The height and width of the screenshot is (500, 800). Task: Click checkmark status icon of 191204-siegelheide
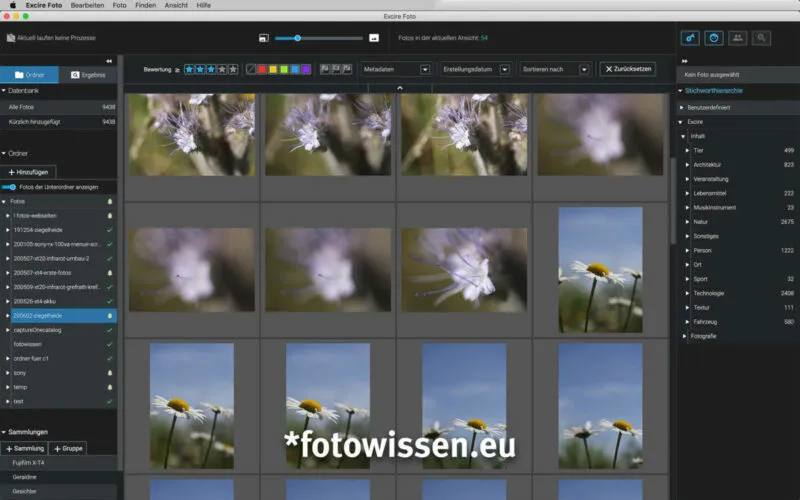point(109,230)
